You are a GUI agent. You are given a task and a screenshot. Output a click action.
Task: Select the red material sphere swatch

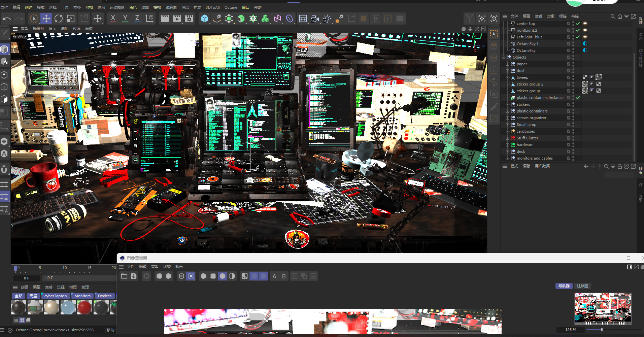[x=84, y=307]
